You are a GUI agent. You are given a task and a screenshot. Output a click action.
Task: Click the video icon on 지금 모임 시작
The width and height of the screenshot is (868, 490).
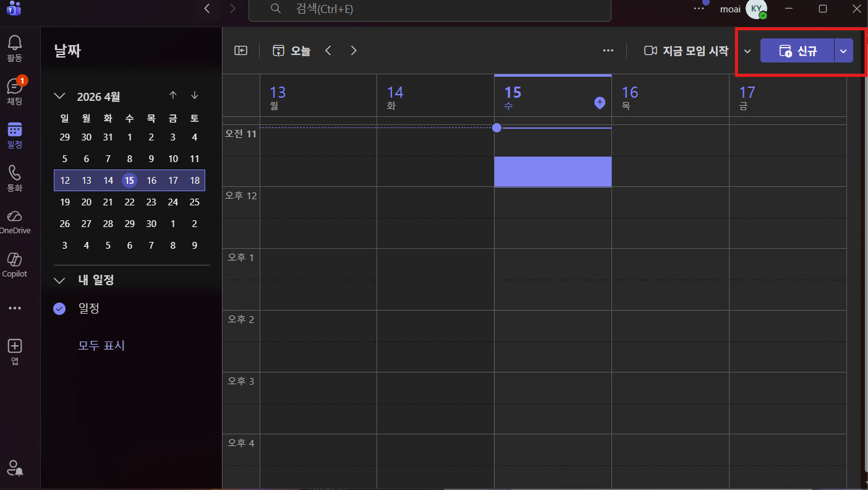650,51
